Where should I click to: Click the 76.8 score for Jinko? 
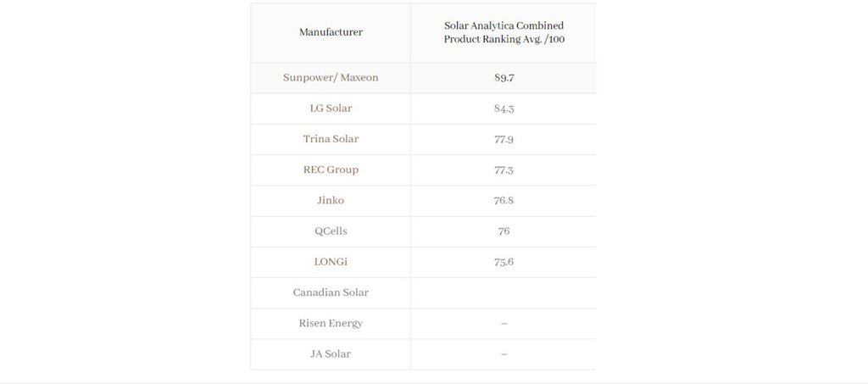504,200
